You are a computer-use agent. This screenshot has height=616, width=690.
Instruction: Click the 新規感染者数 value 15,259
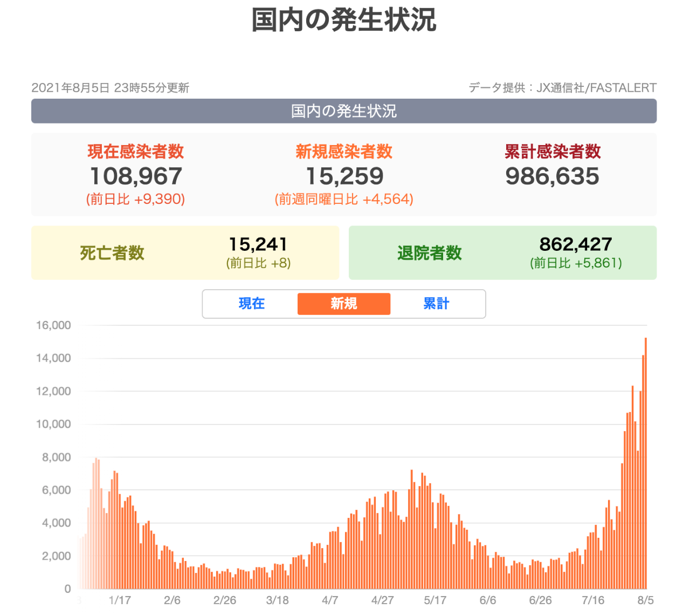coord(344,176)
